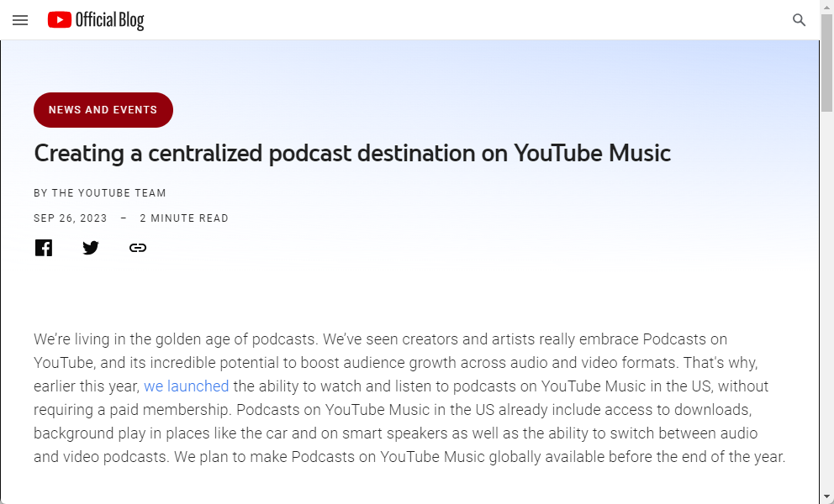Click the '2 MINUTE READ' label
The height and width of the screenshot is (504, 834).
[x=184, y=218]
